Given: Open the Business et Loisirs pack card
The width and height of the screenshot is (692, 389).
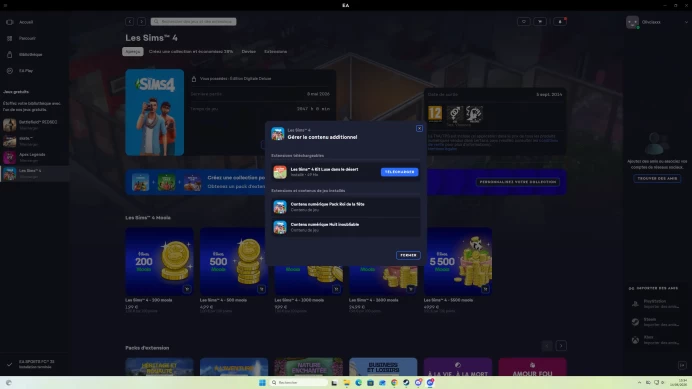Looking at the screenshot, I should pos(383,367).
